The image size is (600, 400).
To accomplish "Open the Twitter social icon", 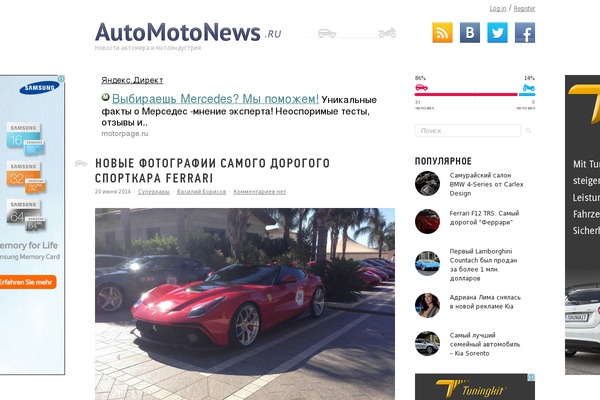I will point(497,33).
